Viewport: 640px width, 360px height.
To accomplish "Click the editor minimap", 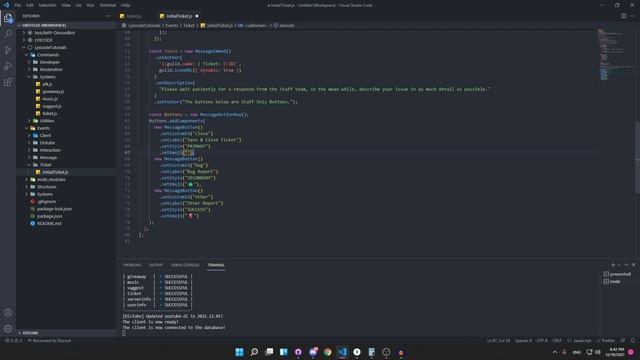I will 616,55.
